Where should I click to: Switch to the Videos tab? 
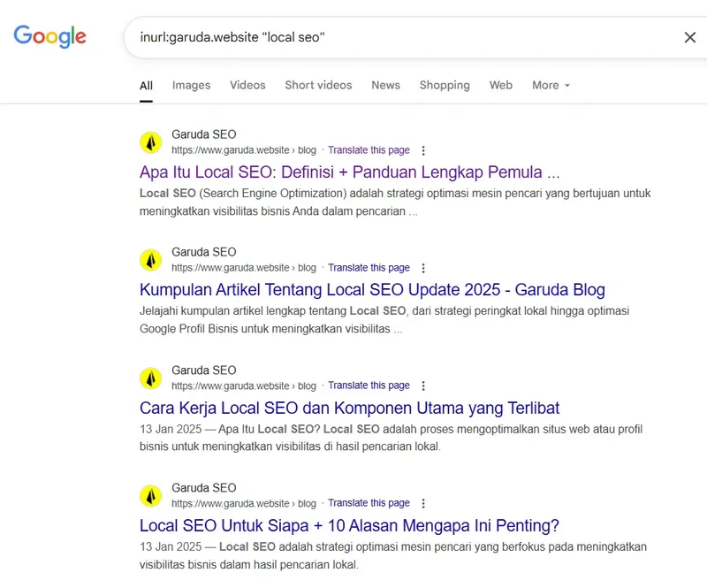[x=247, y=85]
